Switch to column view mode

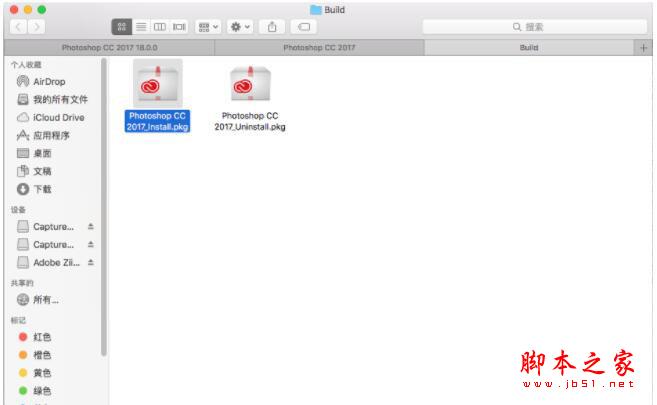pos(160,27)
